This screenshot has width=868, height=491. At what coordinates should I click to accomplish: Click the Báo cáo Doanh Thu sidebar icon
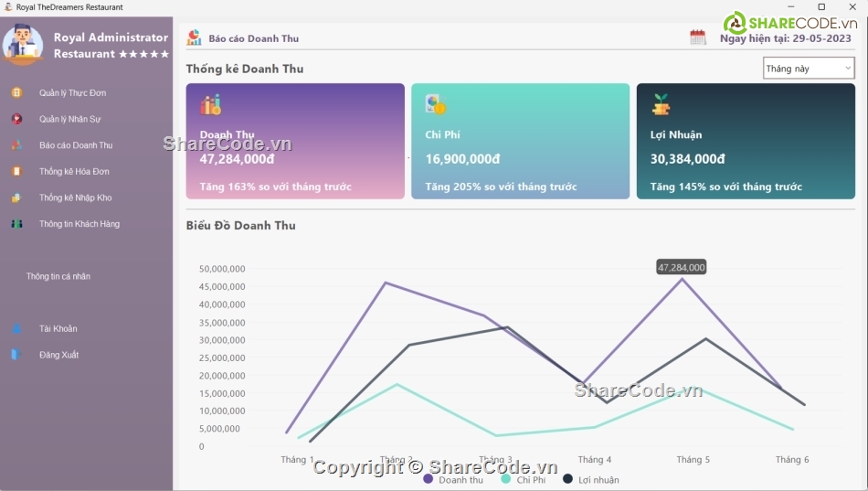(16, 145)
